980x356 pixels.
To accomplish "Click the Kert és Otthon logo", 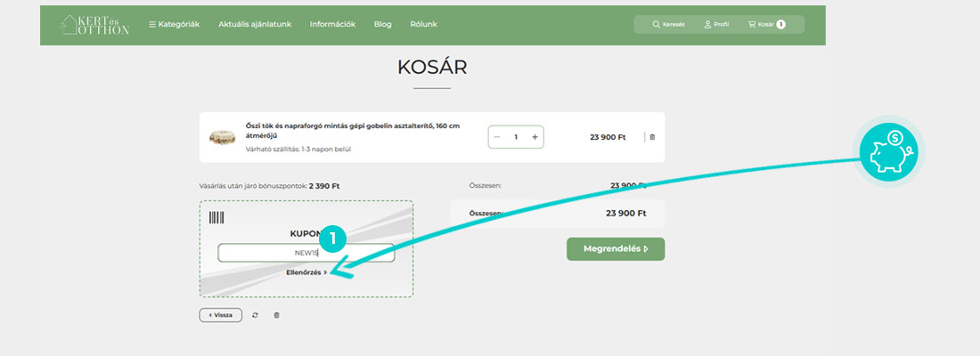I will pos(94,24).
